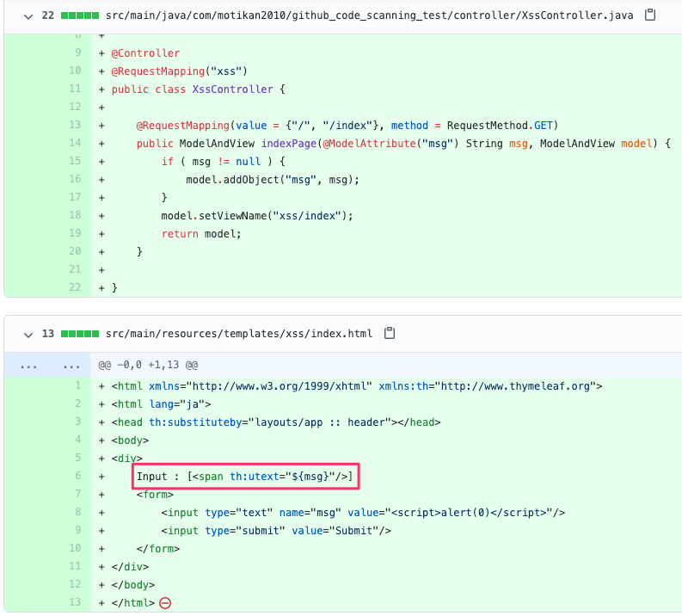Click the no-newline icon after </html>
Screen dimensions: 682x616
tap(165, 603)
